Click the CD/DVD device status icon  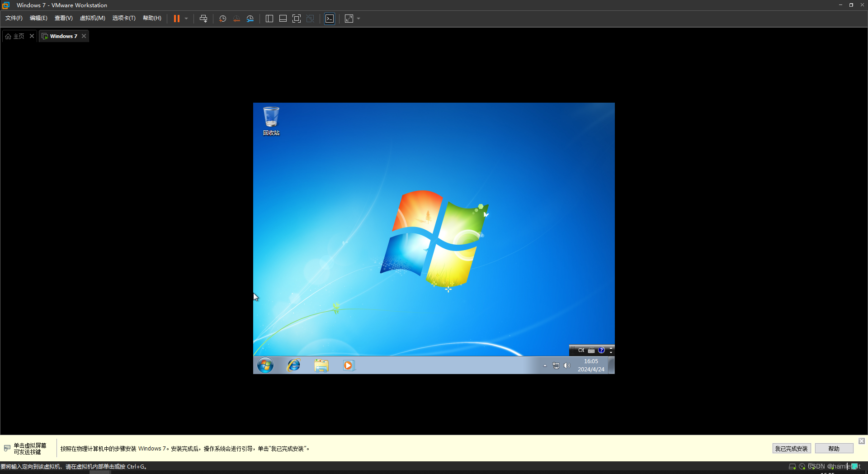click(x=802, y=466)
